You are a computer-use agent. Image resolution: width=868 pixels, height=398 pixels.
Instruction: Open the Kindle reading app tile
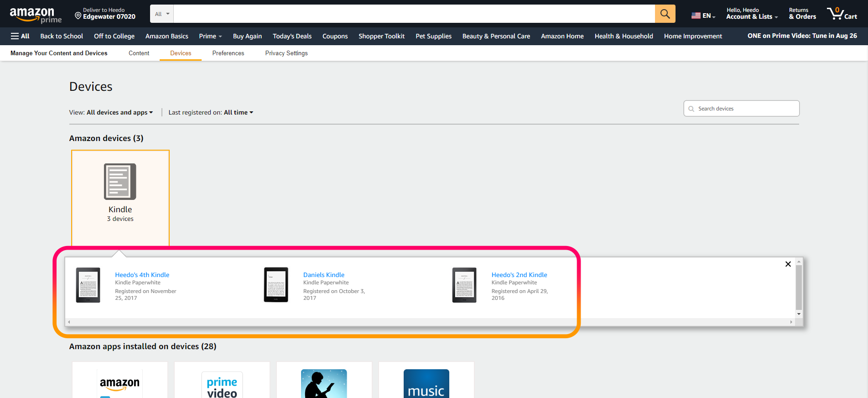point(324,380)
